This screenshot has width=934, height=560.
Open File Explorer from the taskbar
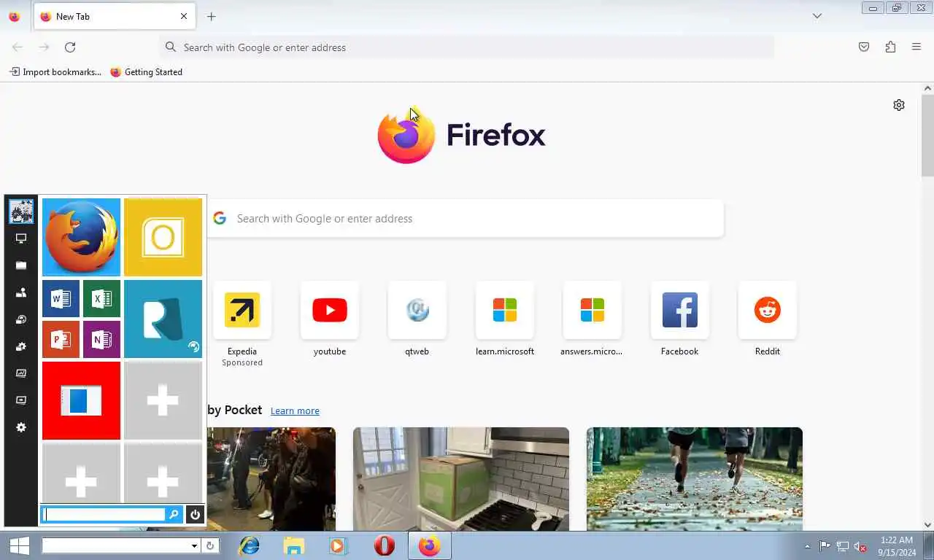(293, 545)
